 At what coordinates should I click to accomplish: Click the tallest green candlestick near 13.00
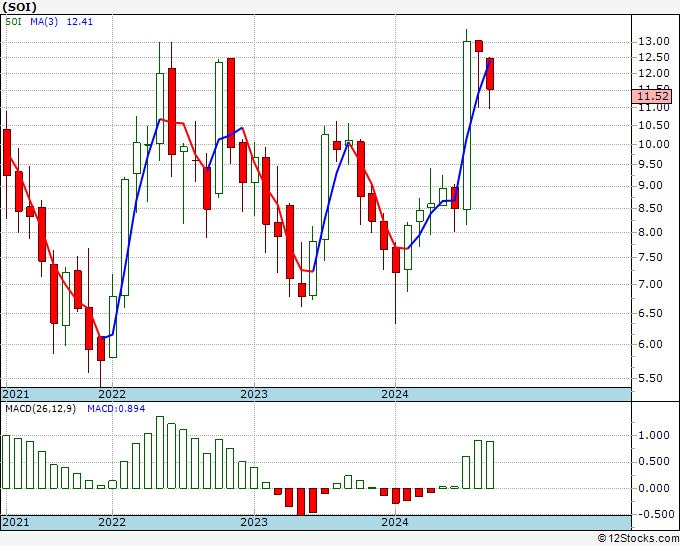coord(467,125)
